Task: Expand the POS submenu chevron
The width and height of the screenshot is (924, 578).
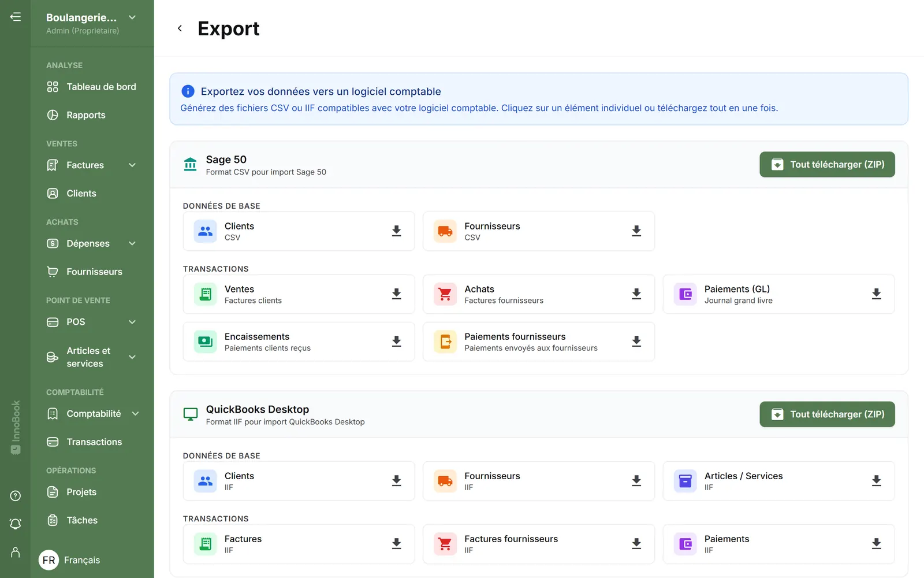Action: (132, 322)
